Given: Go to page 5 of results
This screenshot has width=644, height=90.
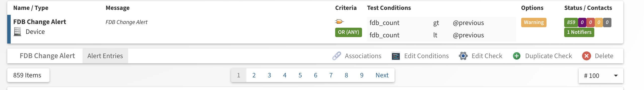Looking at the screenshot, I should tap(300, 75).
